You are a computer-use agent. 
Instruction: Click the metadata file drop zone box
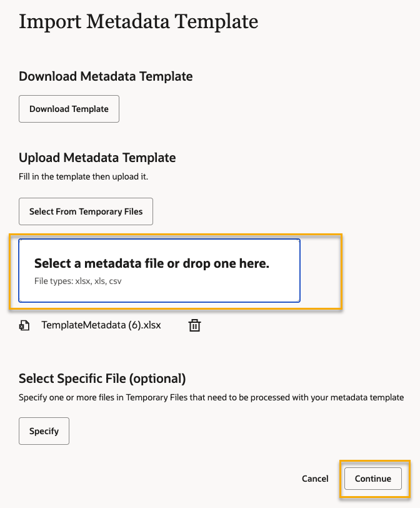coord(159,270)
